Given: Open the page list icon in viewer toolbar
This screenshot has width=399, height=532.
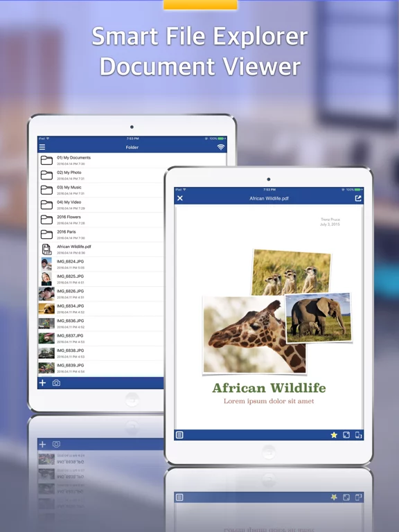Looking at the screenshot, I should click(179, 434).
